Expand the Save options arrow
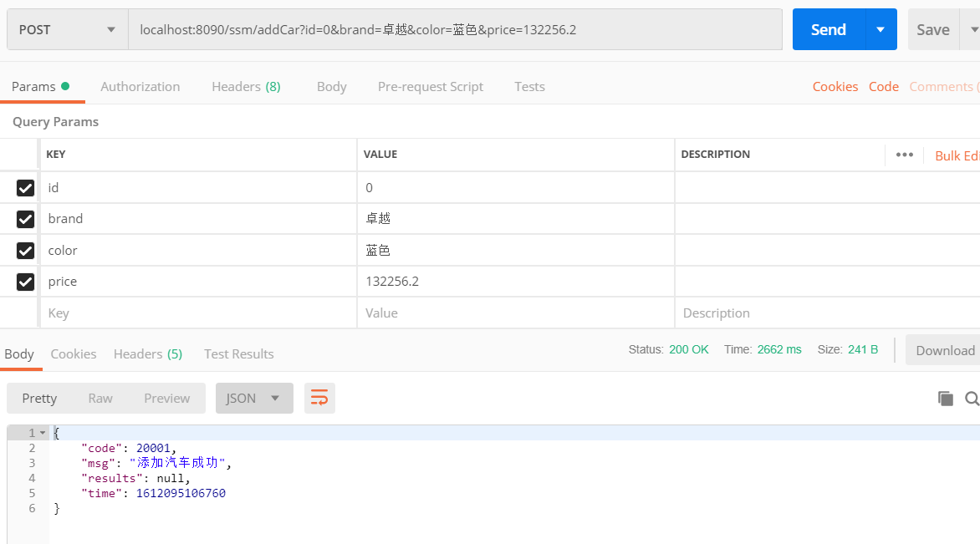This screenshot has width=980, height=544. pos(973,29)
